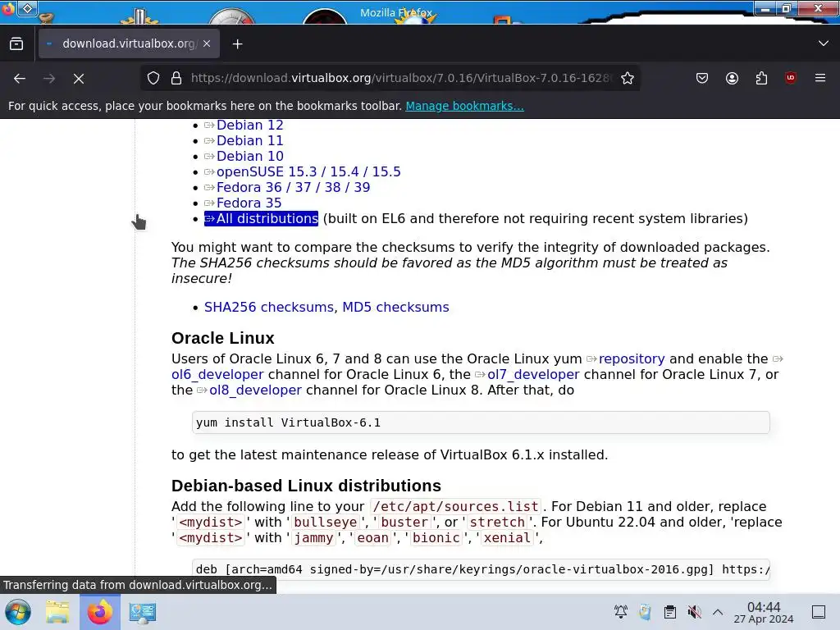Click the Oracle Linux heading

pos(223,338)
